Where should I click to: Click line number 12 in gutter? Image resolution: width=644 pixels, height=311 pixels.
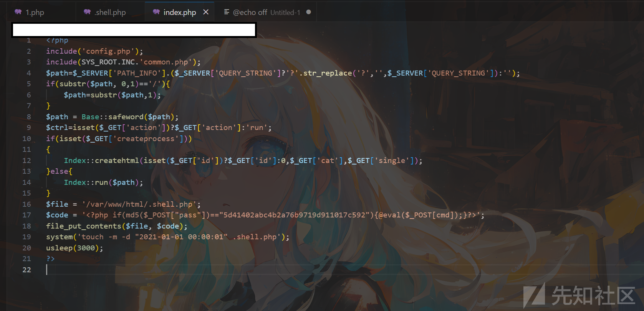tap(26, 160)
